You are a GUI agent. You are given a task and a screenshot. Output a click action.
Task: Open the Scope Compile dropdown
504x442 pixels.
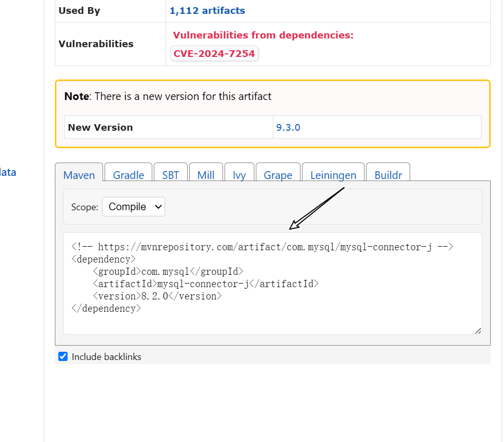[133, 207]
